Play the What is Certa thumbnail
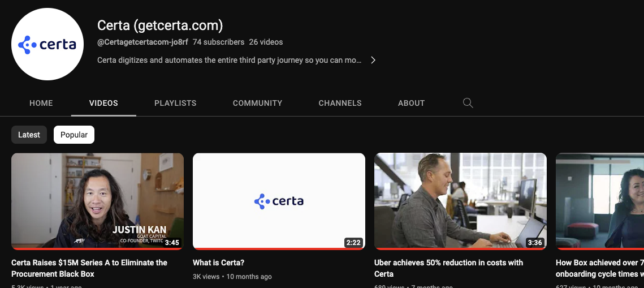The width and height of the screenshot is (644, 288). (279, 201)
